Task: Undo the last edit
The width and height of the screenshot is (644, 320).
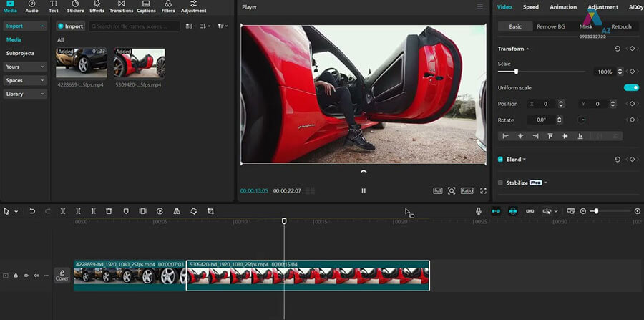Action: pyautogui.click(x=32, y=211)
